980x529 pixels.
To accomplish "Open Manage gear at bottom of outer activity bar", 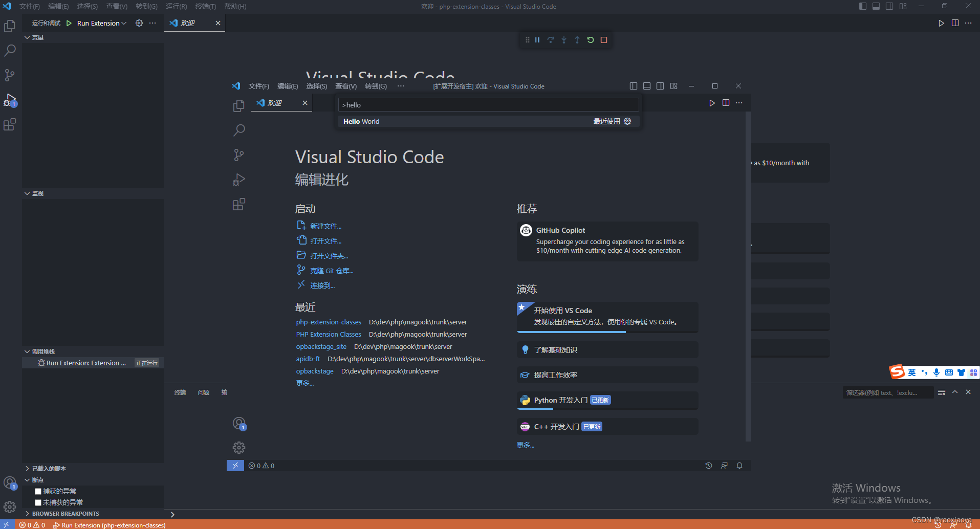I will (10, 507).
